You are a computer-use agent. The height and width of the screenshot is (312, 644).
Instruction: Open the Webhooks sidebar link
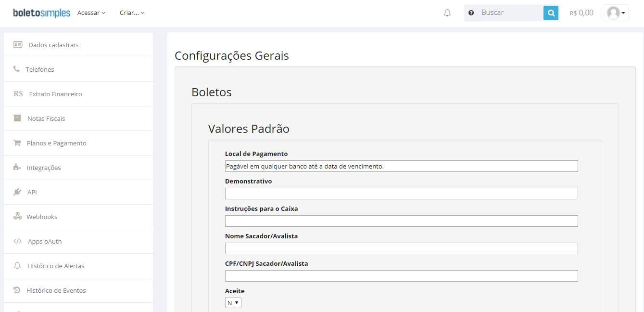click(78, 217)
